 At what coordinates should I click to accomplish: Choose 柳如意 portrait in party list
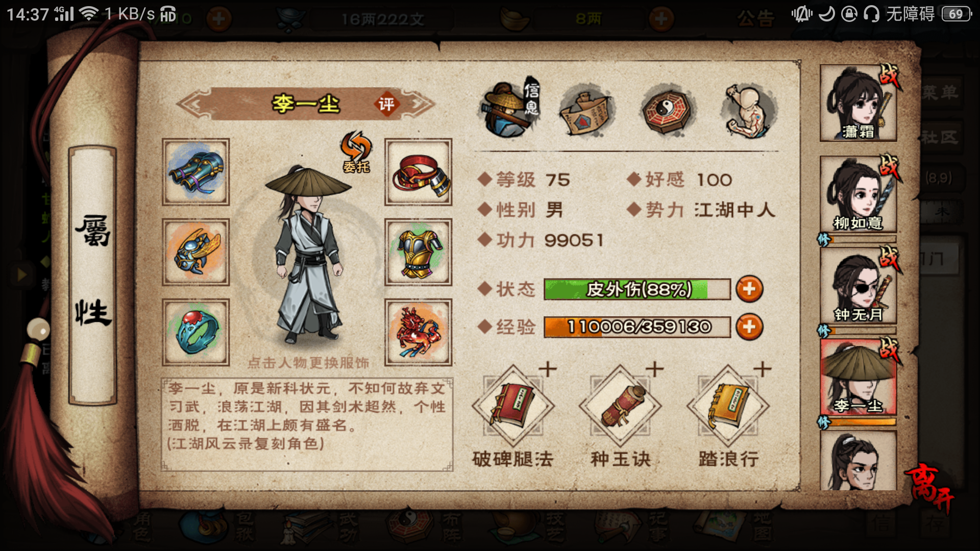coord(858,194)
